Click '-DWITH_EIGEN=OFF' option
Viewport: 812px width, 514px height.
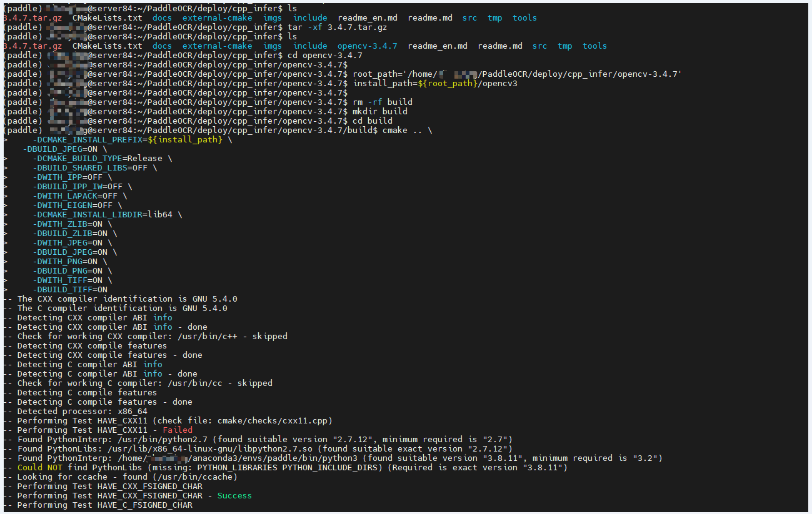point(73,205)
